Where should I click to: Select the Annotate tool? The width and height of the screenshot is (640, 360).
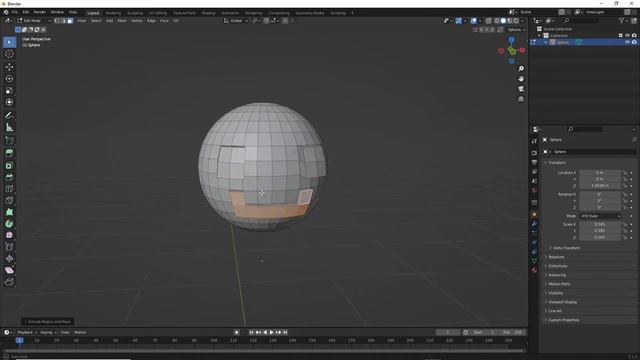click(9, 116)
